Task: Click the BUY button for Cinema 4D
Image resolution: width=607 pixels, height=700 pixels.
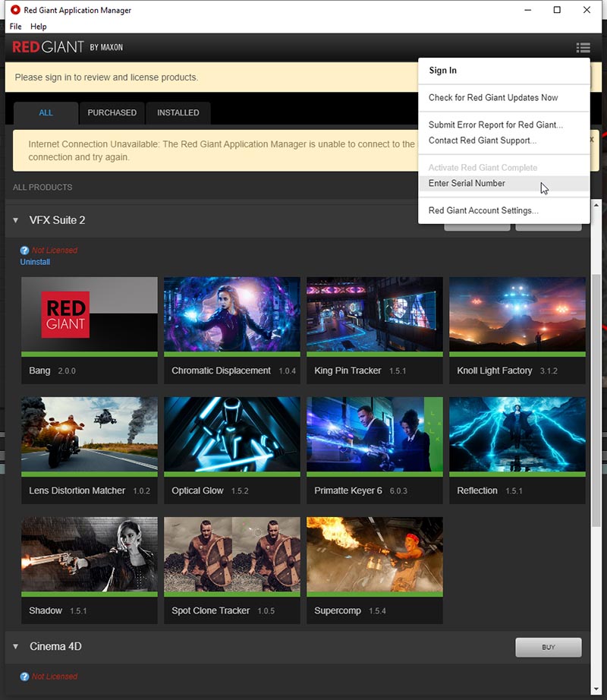Action: coord(549,648)
